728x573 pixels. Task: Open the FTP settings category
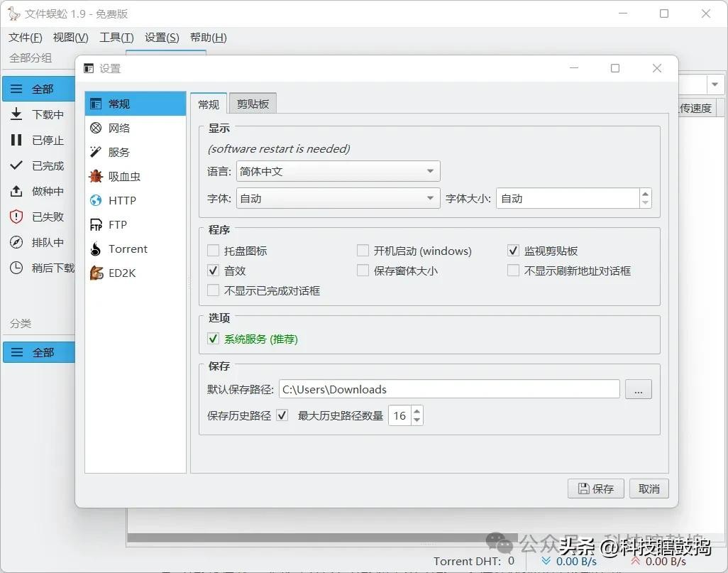[117, 224]
